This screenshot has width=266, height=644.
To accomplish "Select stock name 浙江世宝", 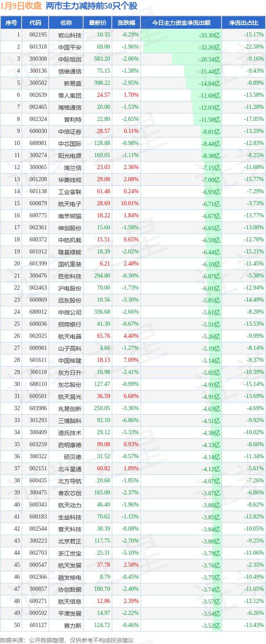I will [x=70, y=553].
